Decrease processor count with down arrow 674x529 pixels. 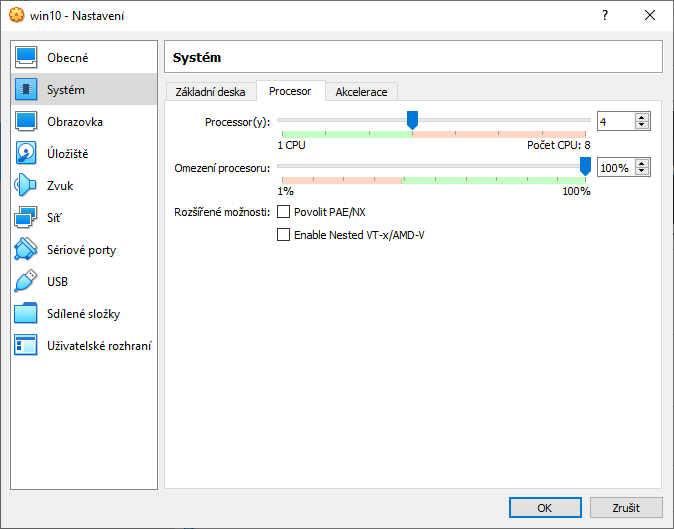click(642, 125)
